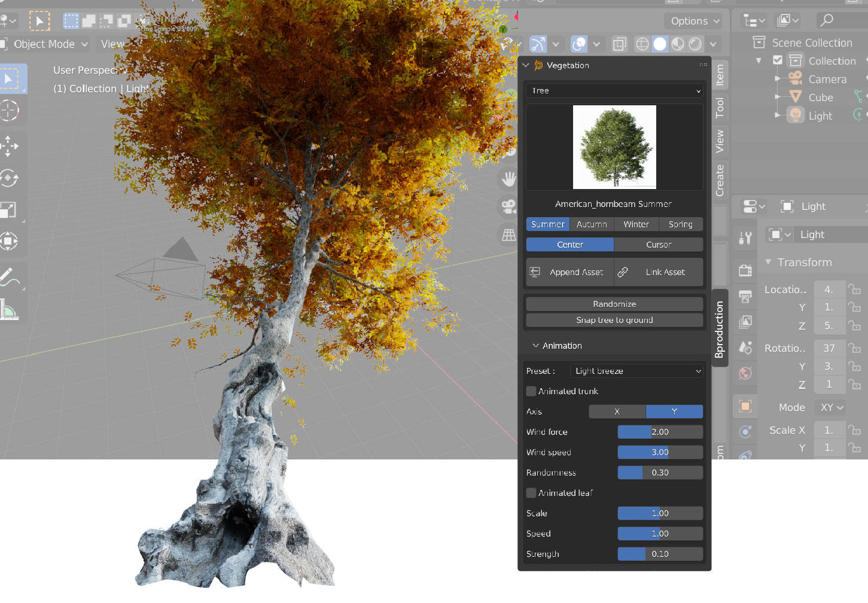Screen dimensions: 868x603
Task: Enable the Animated trunk checkbox
Action: click(531, 391)
